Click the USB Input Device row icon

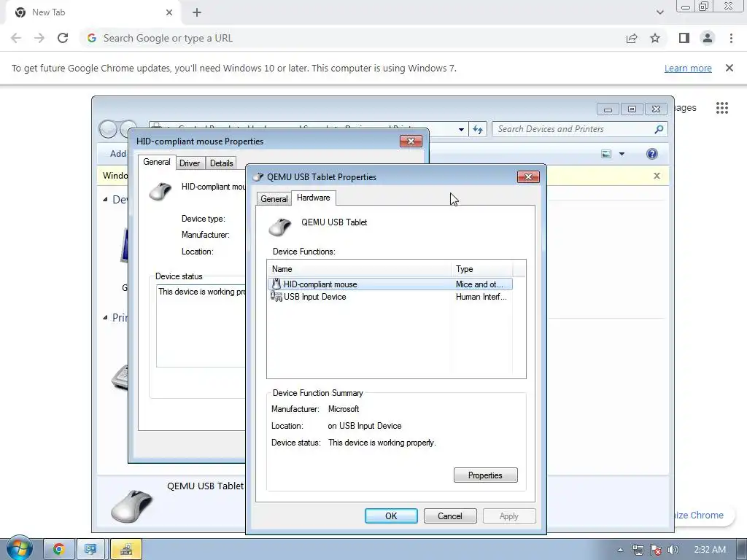tap(276, 297)
